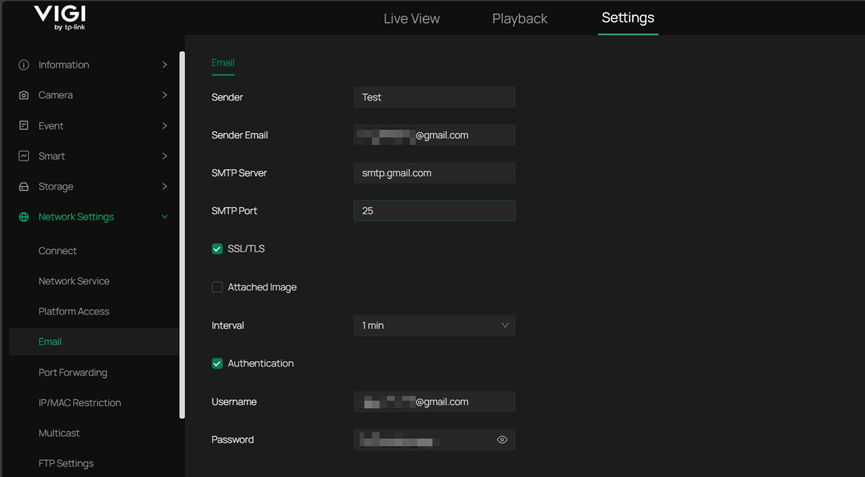Click the SMTP Port input field

pos(434,211)
